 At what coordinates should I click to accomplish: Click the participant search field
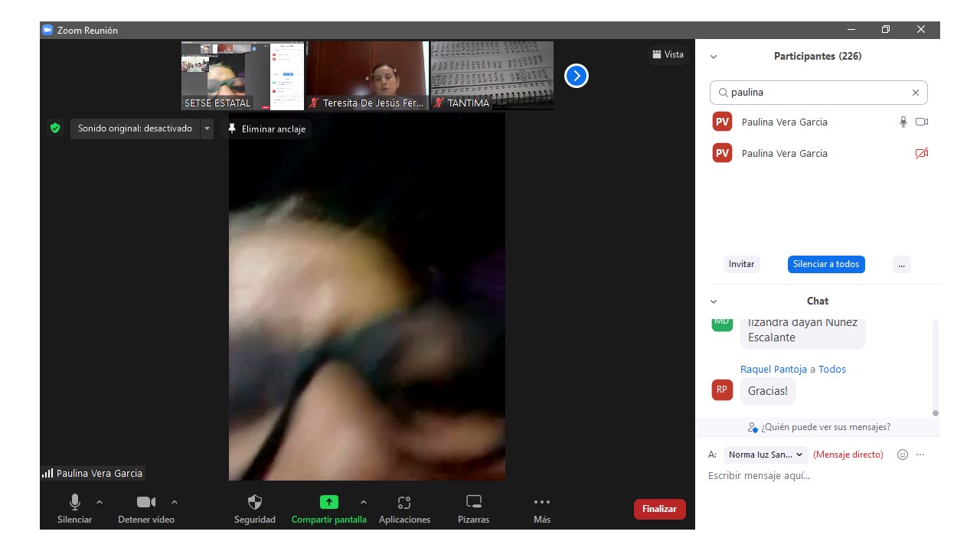click(818, 93)
